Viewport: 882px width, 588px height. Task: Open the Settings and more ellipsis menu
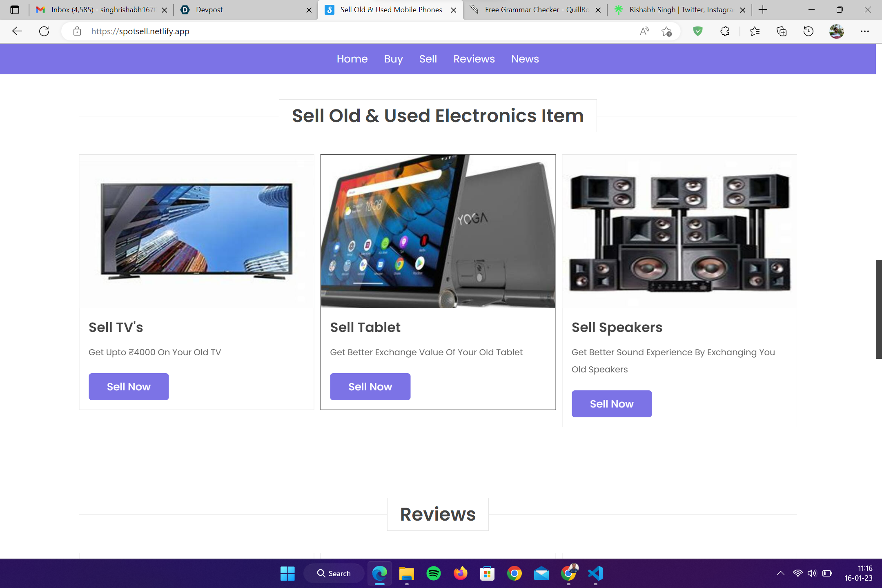865,31
